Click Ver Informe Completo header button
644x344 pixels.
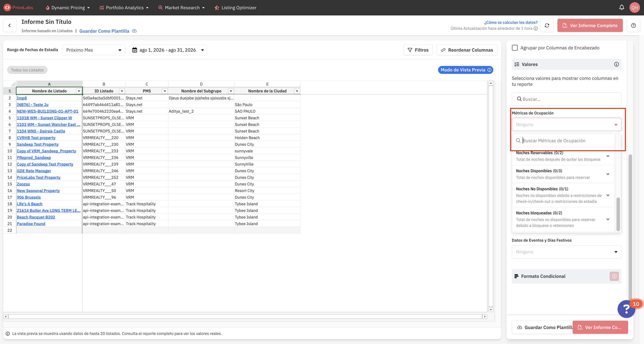coord(590,25)
